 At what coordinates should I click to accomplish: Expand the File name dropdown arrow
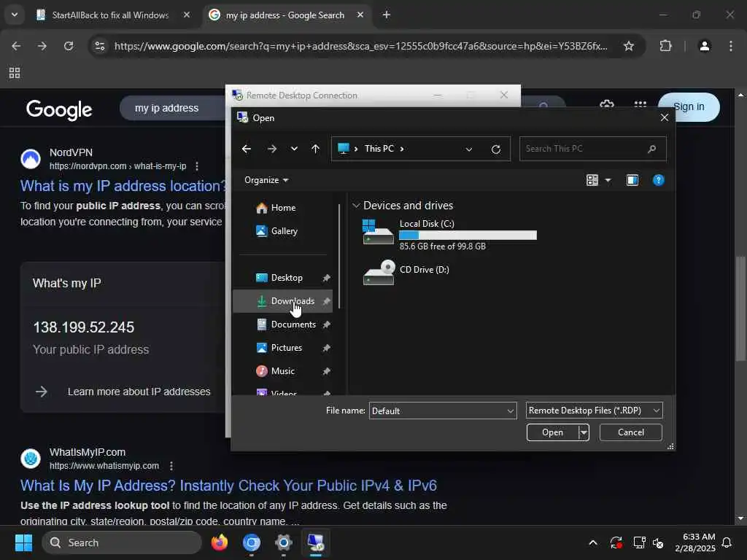(510, 411)
